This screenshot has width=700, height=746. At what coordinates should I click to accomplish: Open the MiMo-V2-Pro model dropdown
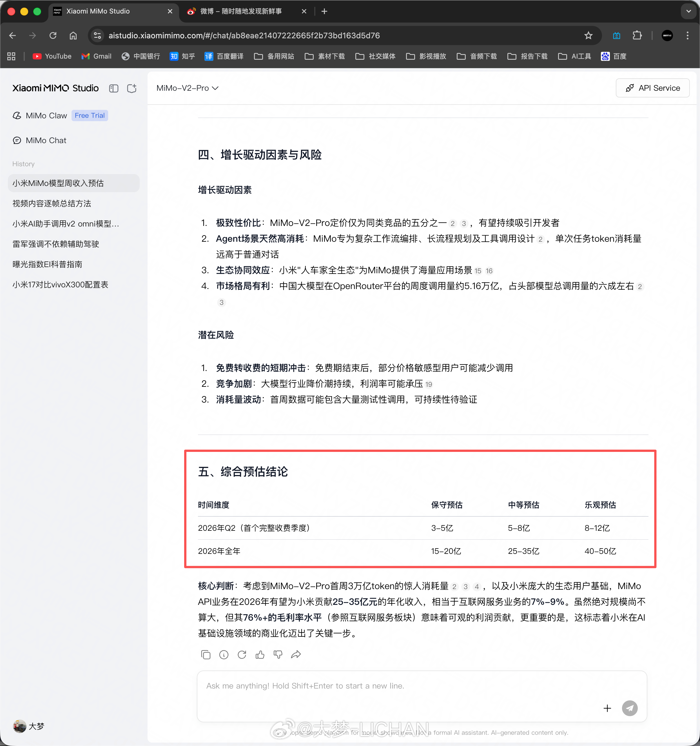tap(187, 88)
